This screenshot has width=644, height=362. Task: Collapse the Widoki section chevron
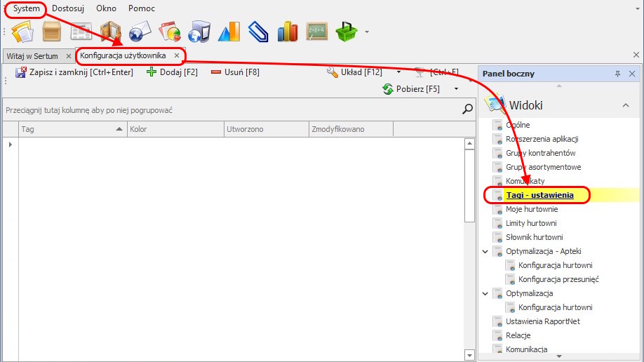coord(625,105)
